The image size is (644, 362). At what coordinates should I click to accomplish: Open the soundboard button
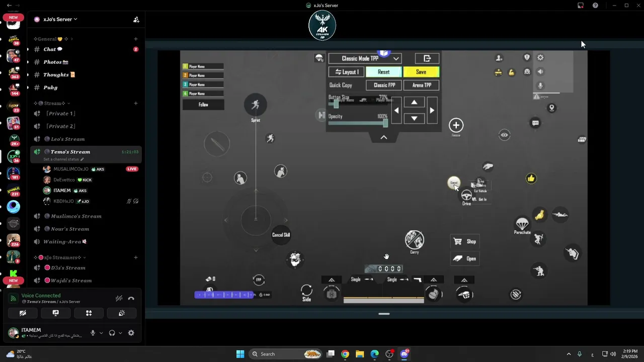[122, 313]
